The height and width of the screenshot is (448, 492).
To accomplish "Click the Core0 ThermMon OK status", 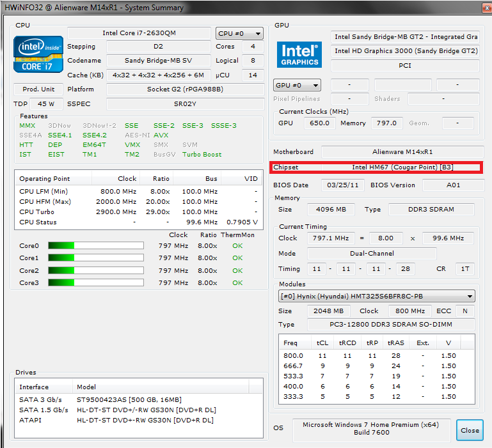I will click(x=237, y=246).
